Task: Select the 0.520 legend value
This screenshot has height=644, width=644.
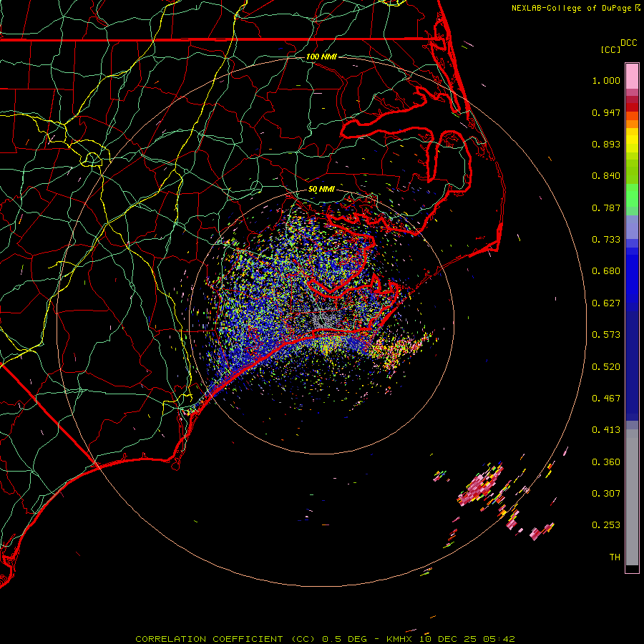Action: 606,367
